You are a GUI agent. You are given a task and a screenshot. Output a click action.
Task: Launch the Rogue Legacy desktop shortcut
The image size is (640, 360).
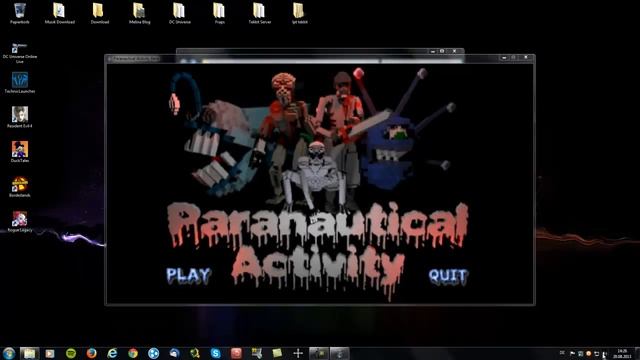tap(20, 222)
